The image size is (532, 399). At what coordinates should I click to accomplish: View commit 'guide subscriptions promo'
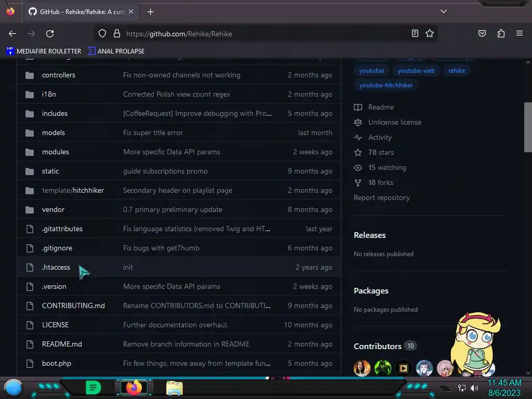165,171
